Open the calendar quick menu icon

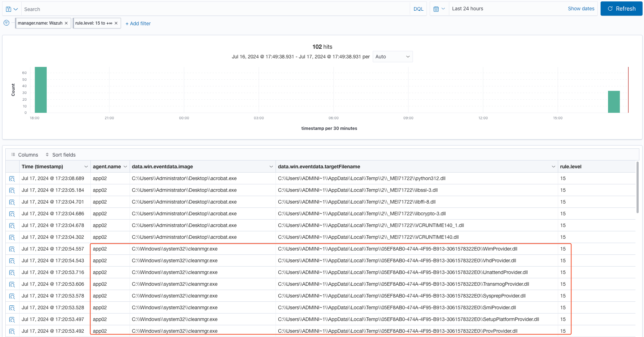(439, 9)
